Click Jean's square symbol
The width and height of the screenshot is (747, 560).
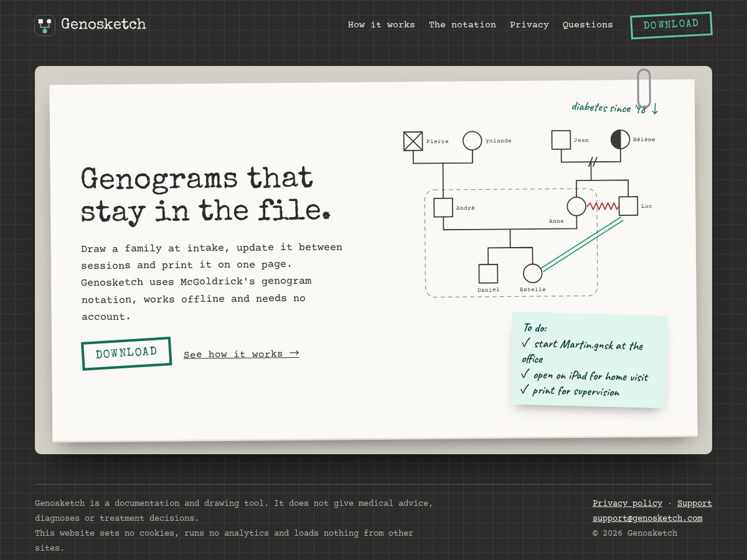[561, 140]
